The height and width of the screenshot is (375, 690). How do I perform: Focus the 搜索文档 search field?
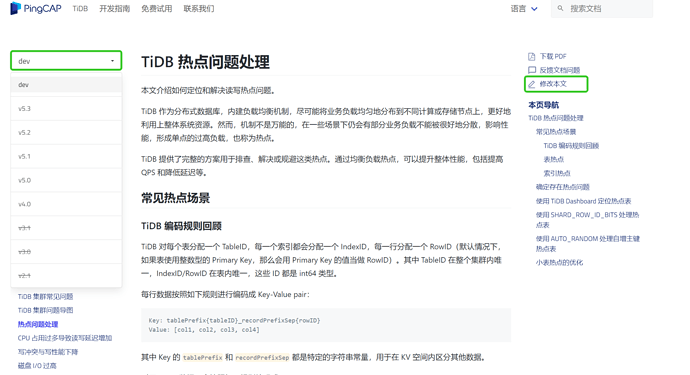pyautogui.click(x=602, y=8)
